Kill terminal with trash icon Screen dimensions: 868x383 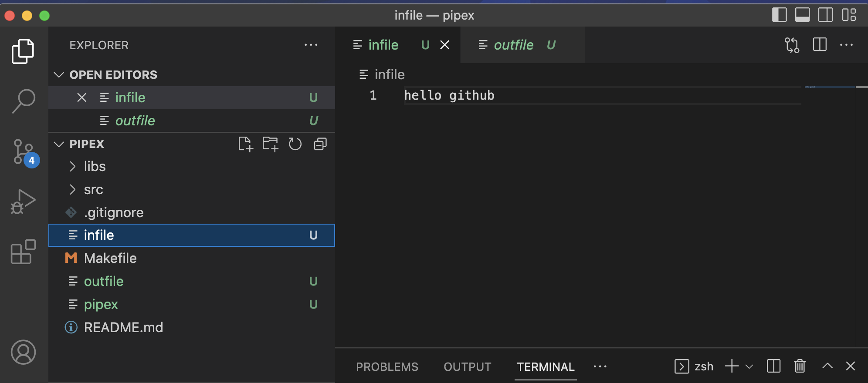tap(800, 366)
